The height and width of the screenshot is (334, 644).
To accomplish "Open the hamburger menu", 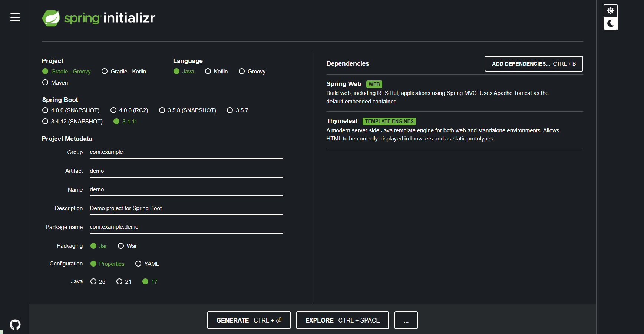I will coord(15,17).
